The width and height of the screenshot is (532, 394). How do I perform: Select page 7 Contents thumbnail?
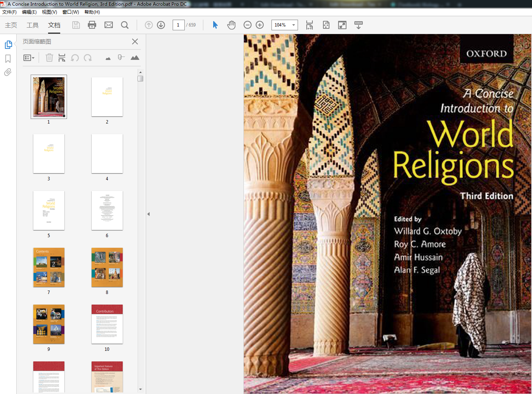pos(49,267)
